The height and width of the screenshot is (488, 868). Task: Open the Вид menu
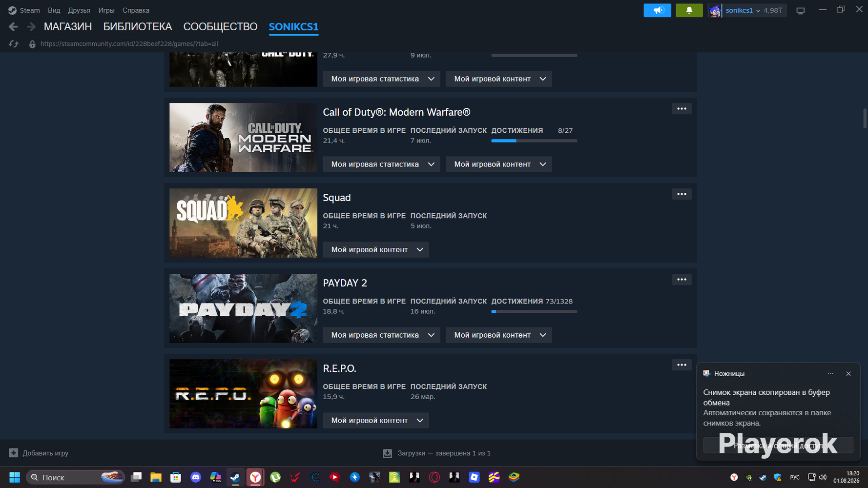click(54, 10)
